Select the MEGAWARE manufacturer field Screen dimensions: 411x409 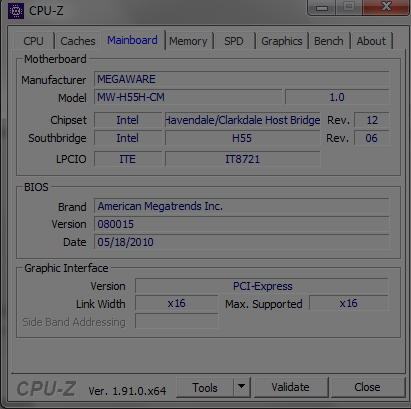(x=241, y=79)
